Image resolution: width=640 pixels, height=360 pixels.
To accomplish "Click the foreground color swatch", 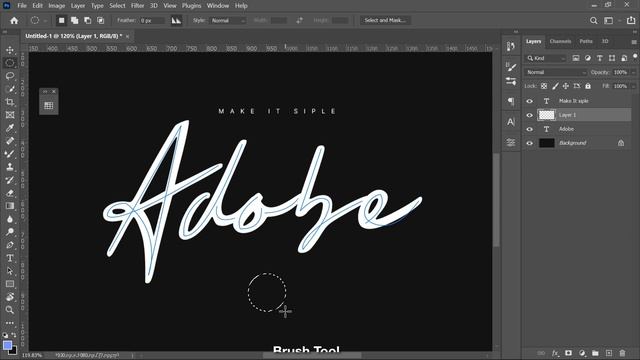I will click(7, 345).
